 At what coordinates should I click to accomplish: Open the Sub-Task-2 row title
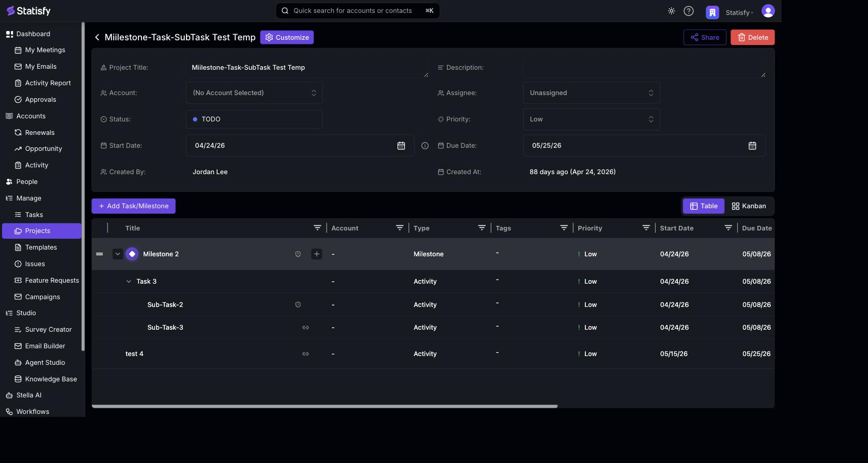point(165,305)
